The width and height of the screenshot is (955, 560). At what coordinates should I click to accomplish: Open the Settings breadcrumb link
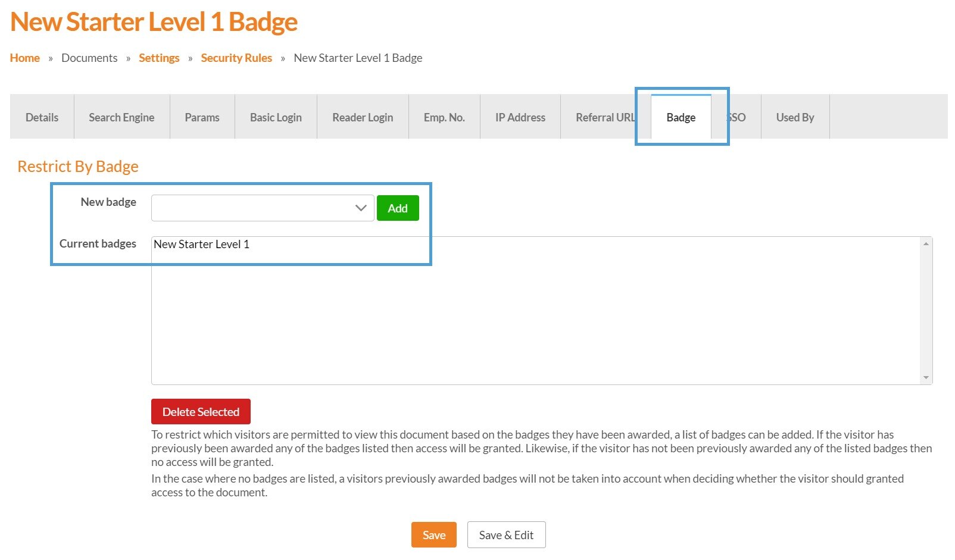159,58
